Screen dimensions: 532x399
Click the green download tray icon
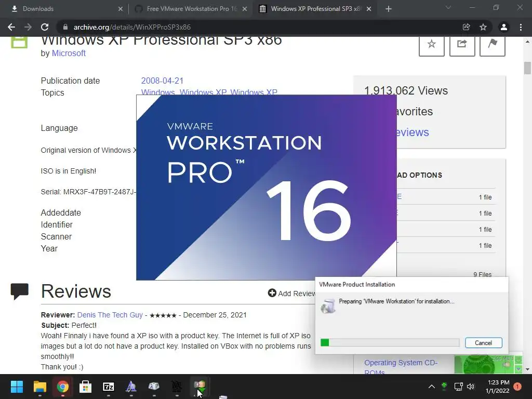tap(444, 386)
